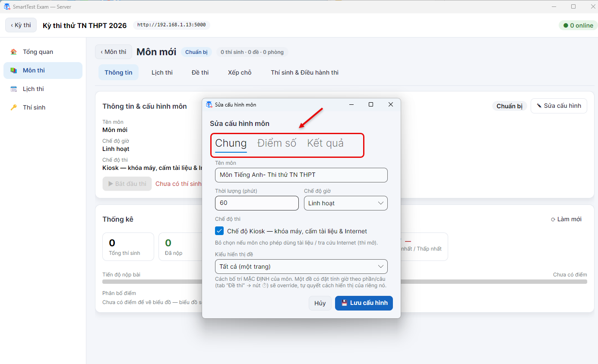The width and height of the screenshot is (598, 364).
Task: Cancel with the Hủy button
Action: click(320, 303)
